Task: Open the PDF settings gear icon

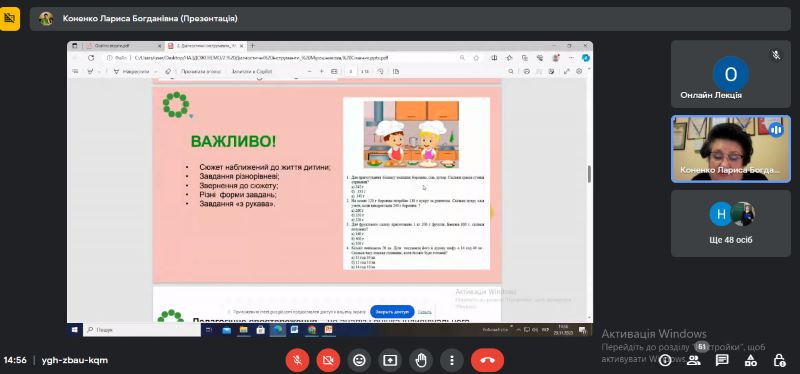Action: [579, 71]
